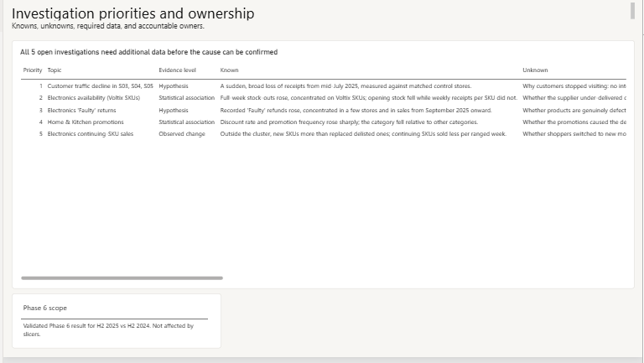This screenshot has height=363, width=644.
Task: Click 'Outside the cluster, new SKUs' known cell
Action: 363,134
